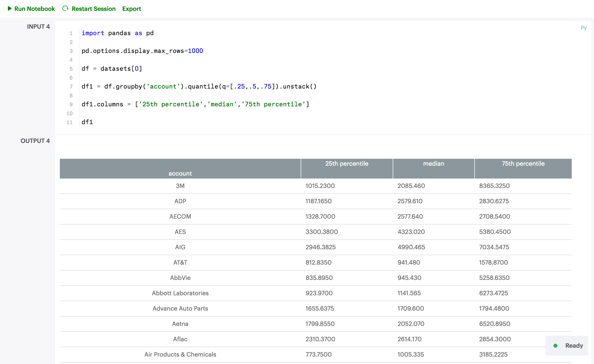Click the AbbVie account row label
The height and width of the screenshot is (364, 594).
pyautogui.click(x=180, y=278)
